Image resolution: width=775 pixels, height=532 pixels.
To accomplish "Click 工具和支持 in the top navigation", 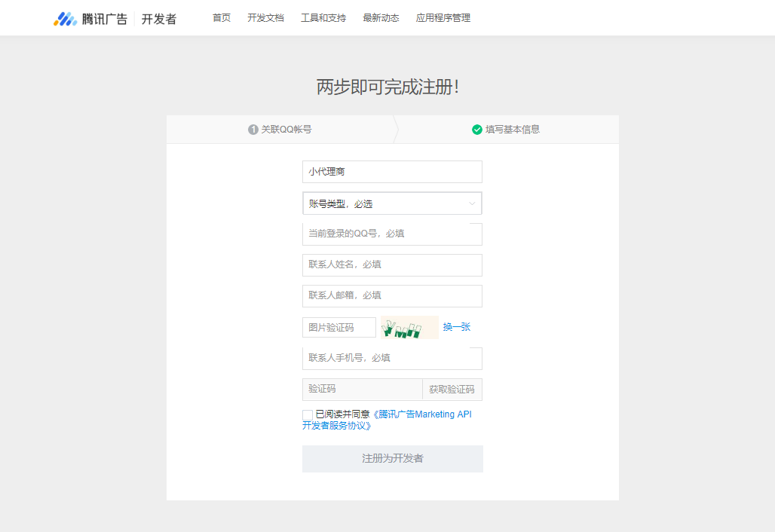I will (323, 17).
